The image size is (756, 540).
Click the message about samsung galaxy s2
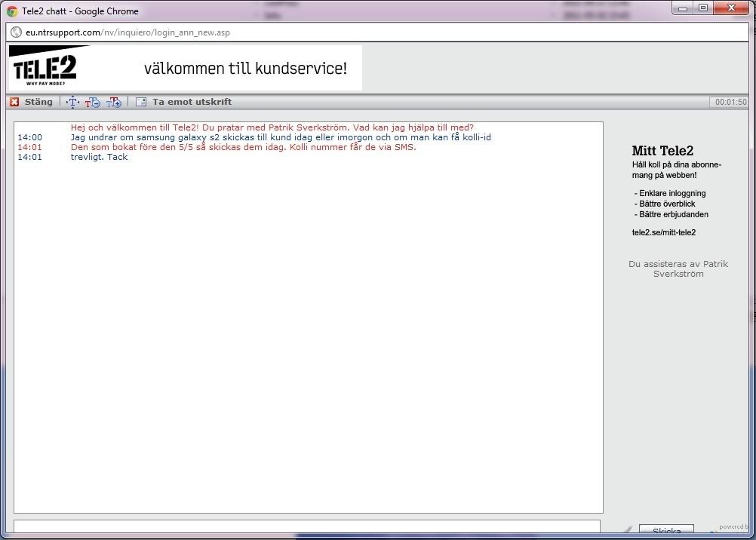coord(281,137)
